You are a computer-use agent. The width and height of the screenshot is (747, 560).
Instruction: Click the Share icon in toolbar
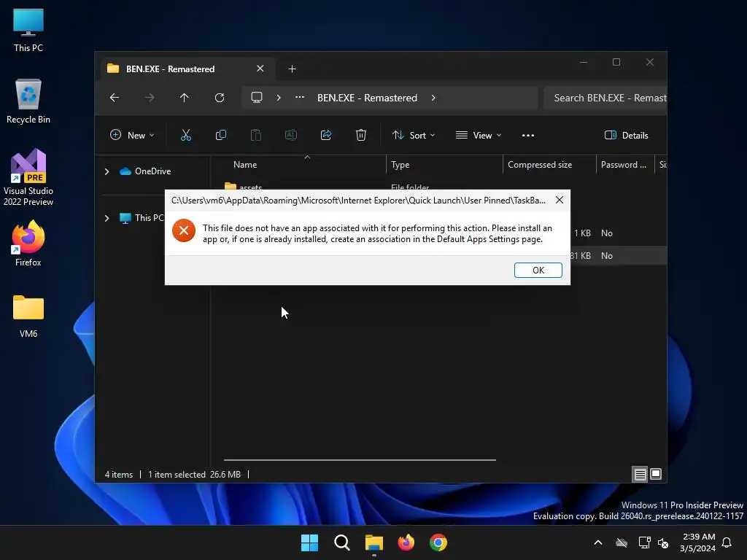(x=326, y=135)
